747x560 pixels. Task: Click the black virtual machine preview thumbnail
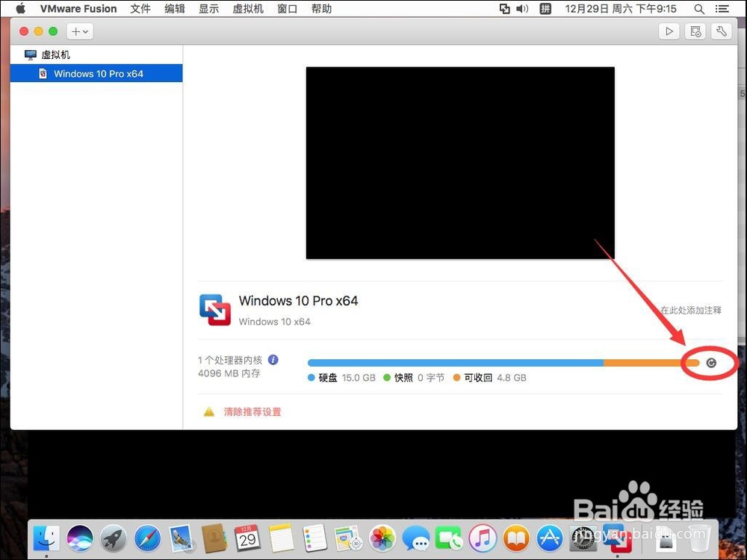pos(460,163)
